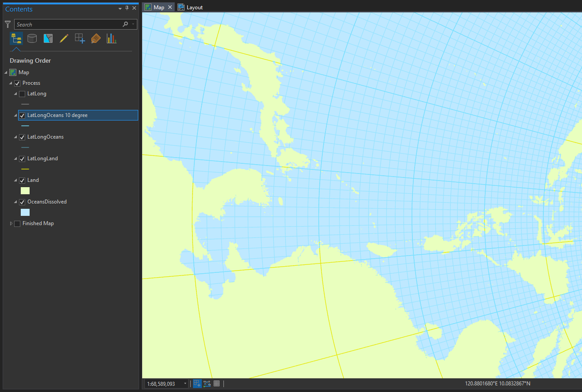The image size is (582, 392).
Task: Uncheck the Process group layer
Action: [x=17, y=83]
